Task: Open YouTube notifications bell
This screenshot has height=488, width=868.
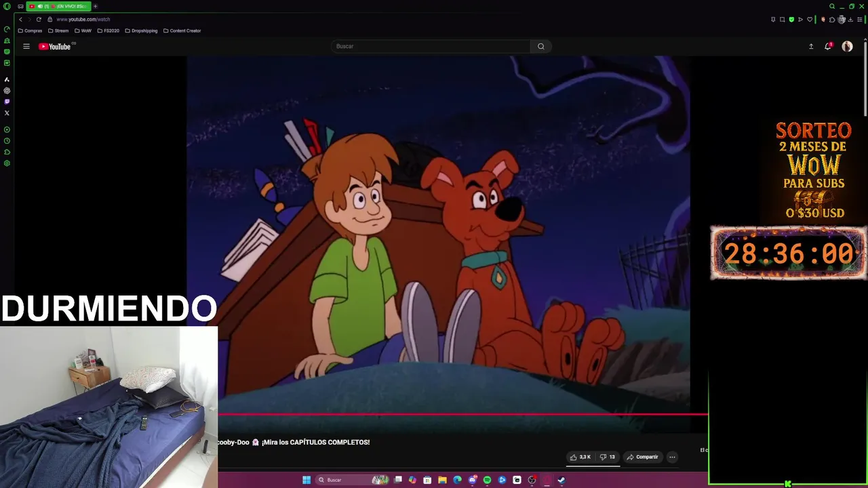Action: [x=827, y=46]
